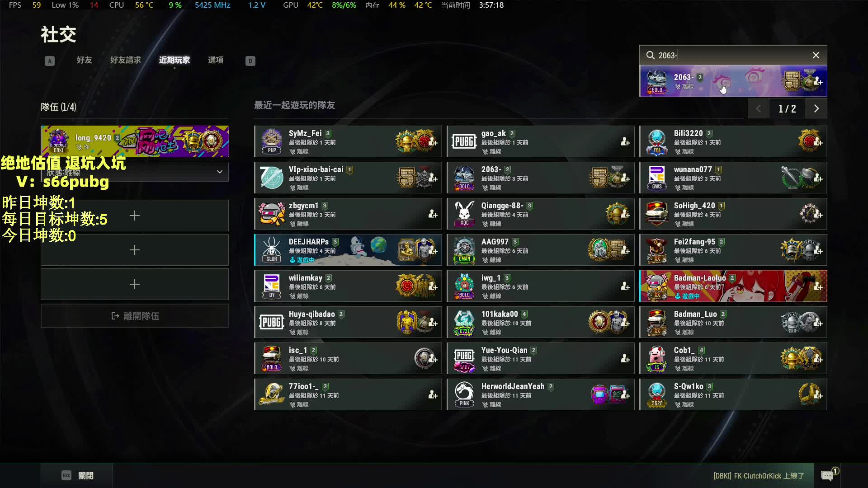This screenshot has height=488, width=868.
Task: Open DEEJHARPs player card
Action: (x=348, y=250)
